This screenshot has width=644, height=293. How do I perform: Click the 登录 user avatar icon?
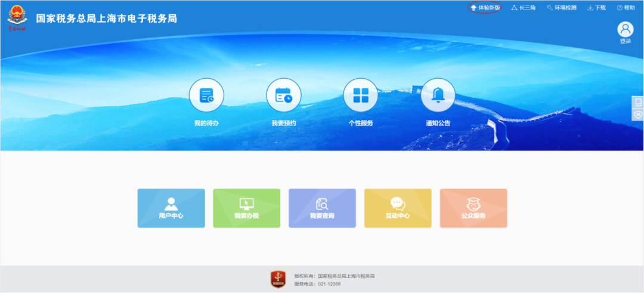click(625, 30)
